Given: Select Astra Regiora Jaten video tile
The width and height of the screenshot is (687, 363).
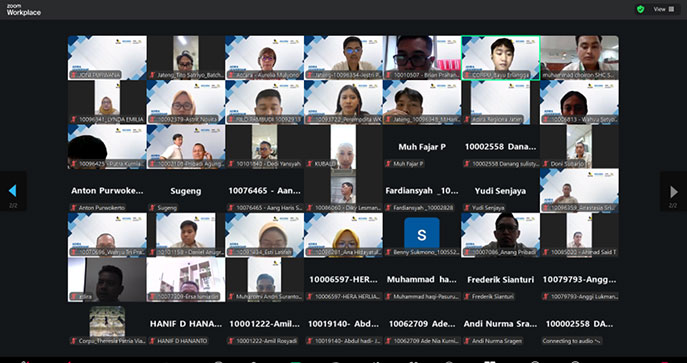Looking at the screenshot, I should click(x=500, y=102).
